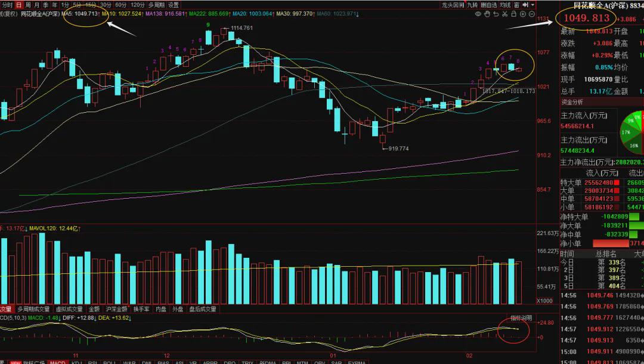Click MA5: 1049.713 legend value
This screenshot has width=644, height=364.
click(80, 14)
